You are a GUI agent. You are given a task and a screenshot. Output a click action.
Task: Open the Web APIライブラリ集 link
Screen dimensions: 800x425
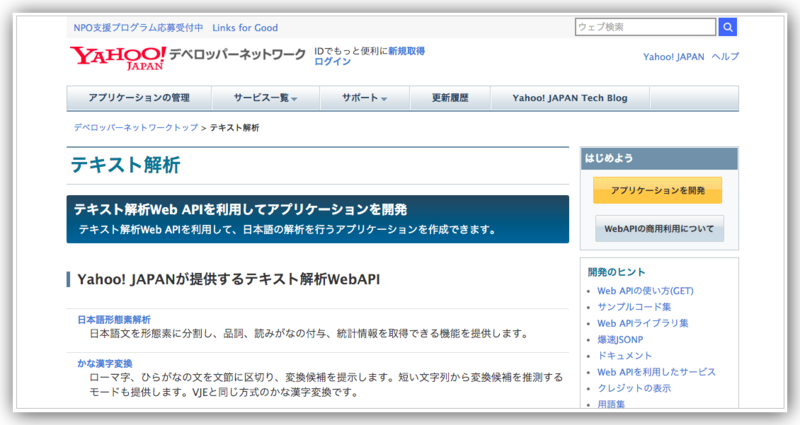point(643,323)
